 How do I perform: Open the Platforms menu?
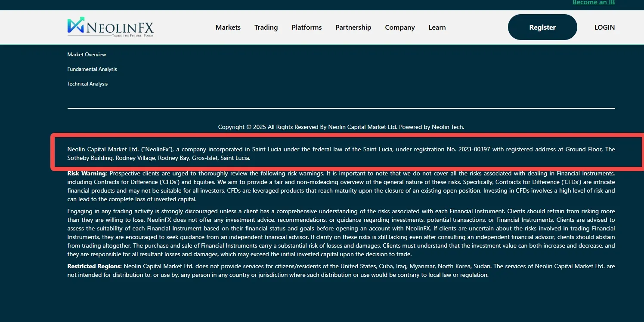click(307, 27)
